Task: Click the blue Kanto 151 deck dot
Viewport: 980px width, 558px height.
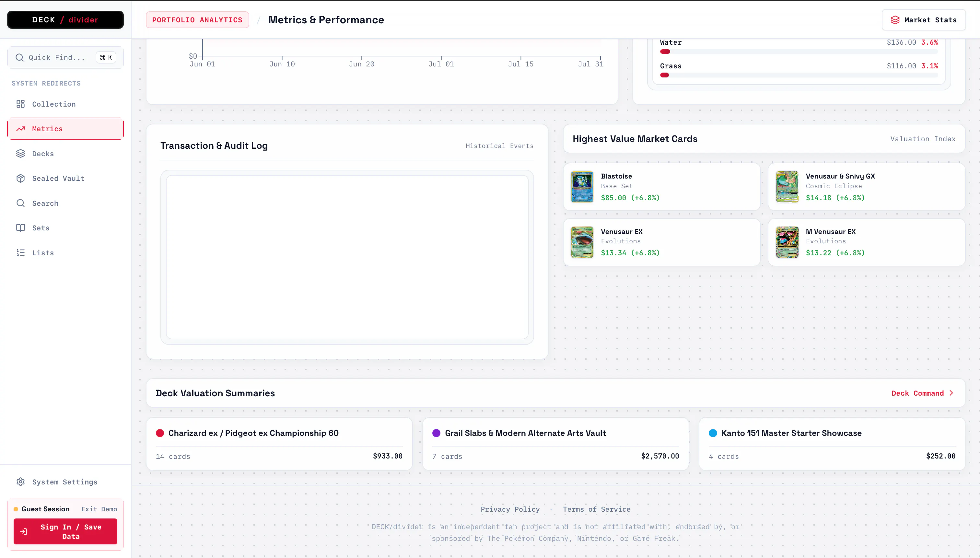Action: point(713,433)
